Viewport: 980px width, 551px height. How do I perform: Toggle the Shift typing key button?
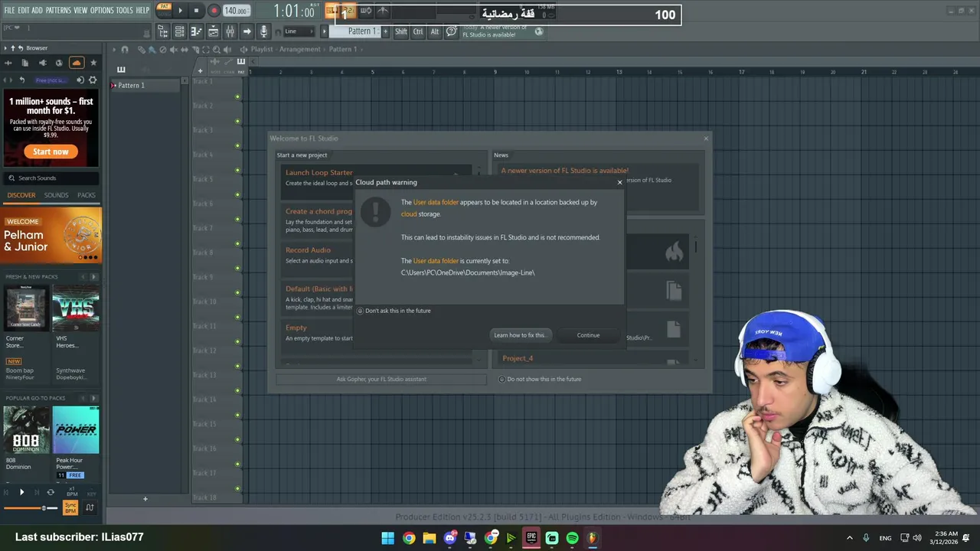(401, 31)
